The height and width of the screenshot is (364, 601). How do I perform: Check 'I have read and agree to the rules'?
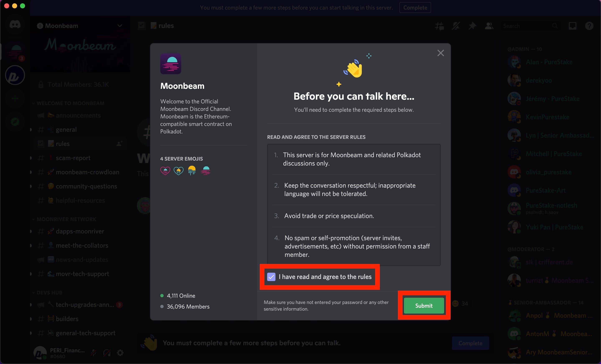[x=271, y=277]
